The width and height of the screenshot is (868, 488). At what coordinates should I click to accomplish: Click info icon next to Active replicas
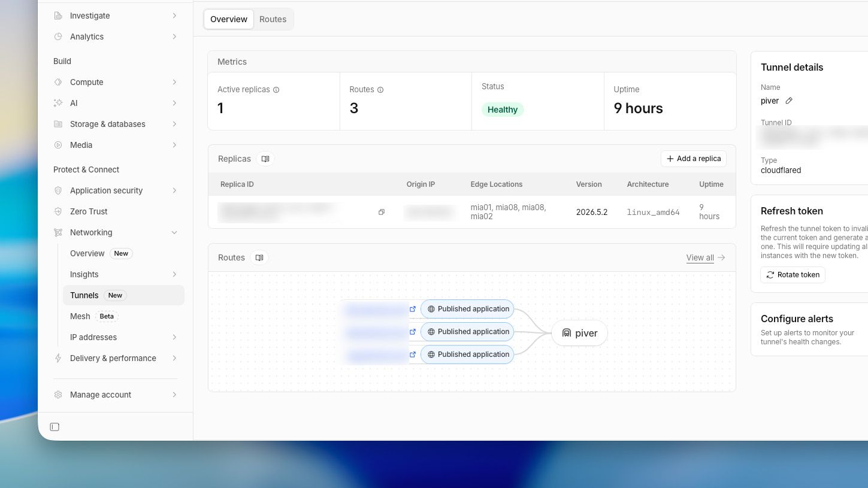[x=276, y=90]
